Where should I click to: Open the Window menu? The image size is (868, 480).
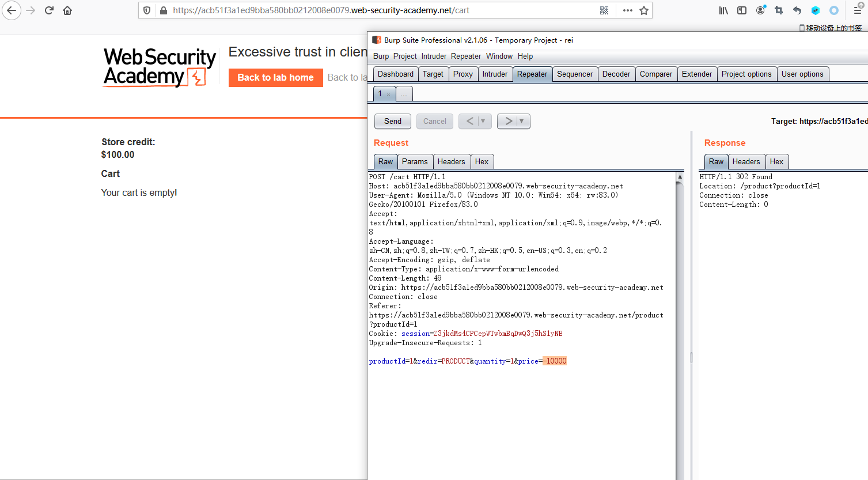pos(499,56)
